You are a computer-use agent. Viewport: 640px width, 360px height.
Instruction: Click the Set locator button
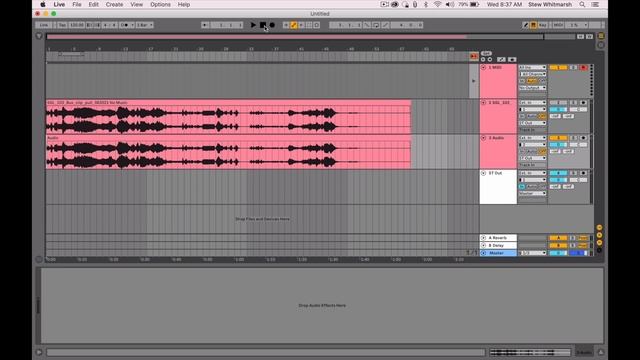tap(486, 53)
